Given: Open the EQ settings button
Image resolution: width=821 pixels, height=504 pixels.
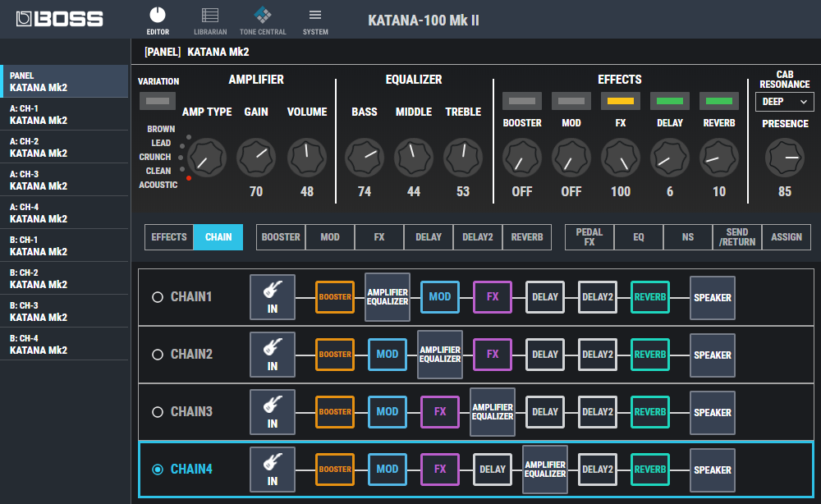Looking at the screenshot, I should pos(638,237).
